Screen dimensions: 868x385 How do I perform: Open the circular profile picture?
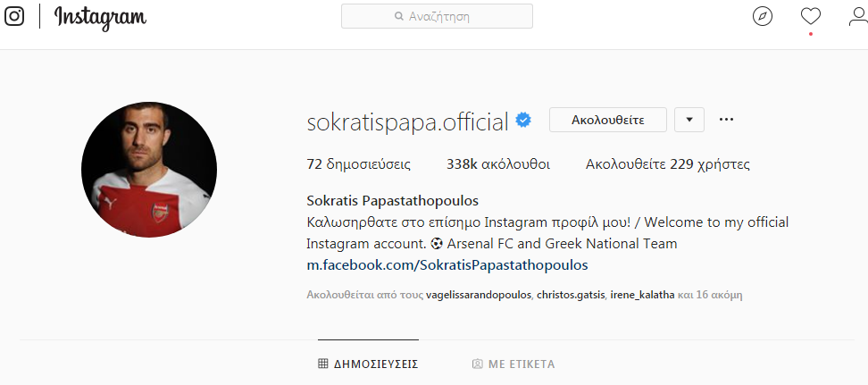tap(149, 170)
